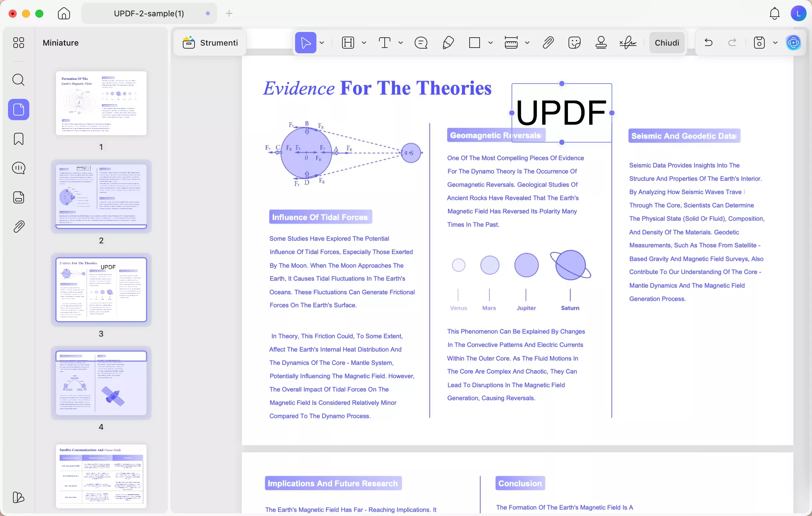Click the undo arrow
Image resolution: width=812 pixels, height=516 pixels.
point(708,43)
